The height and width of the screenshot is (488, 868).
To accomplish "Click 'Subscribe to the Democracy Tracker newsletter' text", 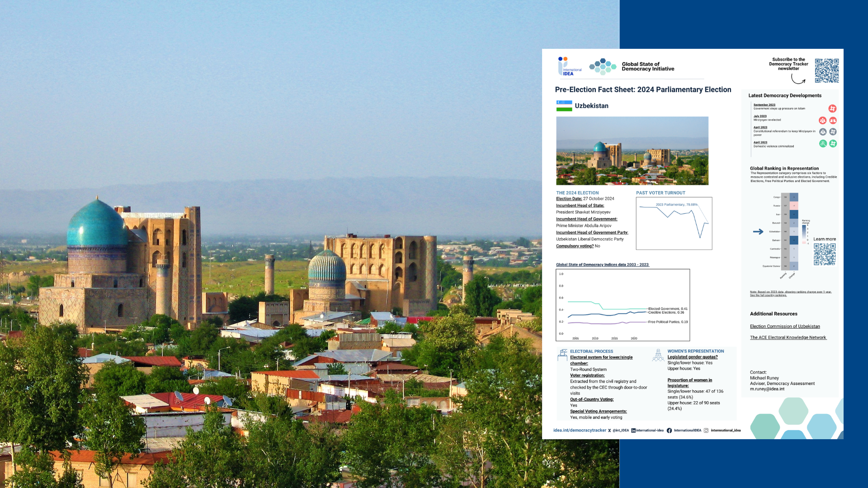I will 788,64.
